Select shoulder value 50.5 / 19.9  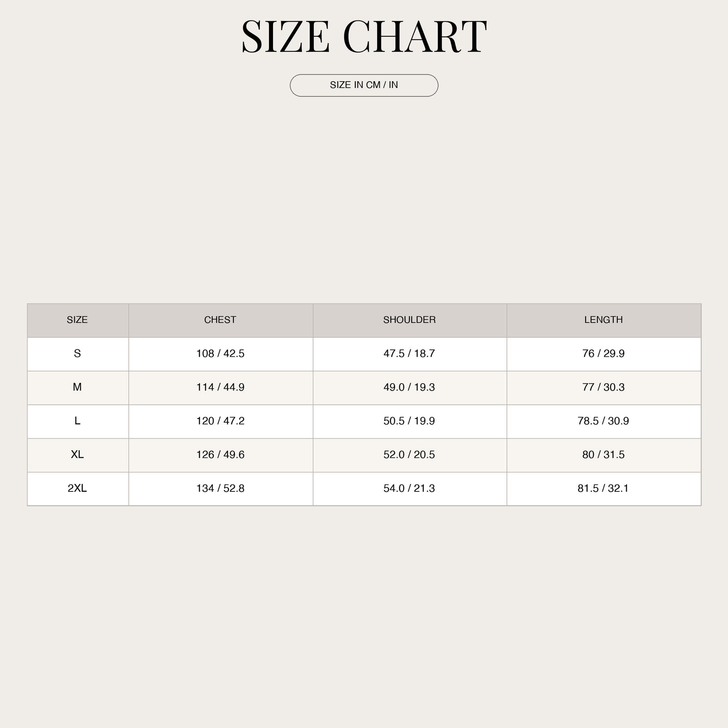point(409,421)
